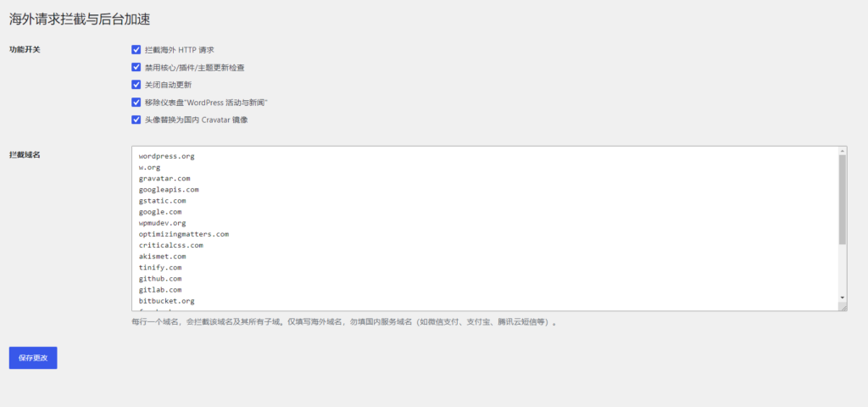
Task: Click the 禁用核心/插件/主题更新检查 label
Action: 195,68
